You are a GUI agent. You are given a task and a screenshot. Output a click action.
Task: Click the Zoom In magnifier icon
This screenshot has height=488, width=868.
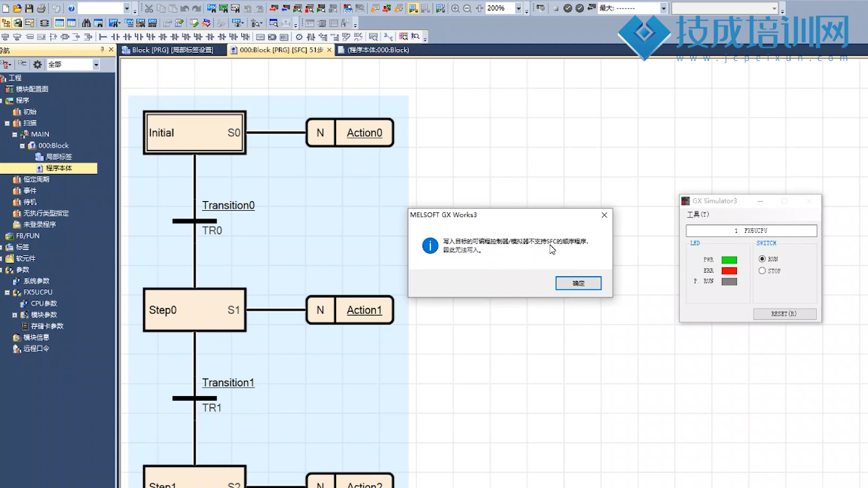[x=455, y=8]
